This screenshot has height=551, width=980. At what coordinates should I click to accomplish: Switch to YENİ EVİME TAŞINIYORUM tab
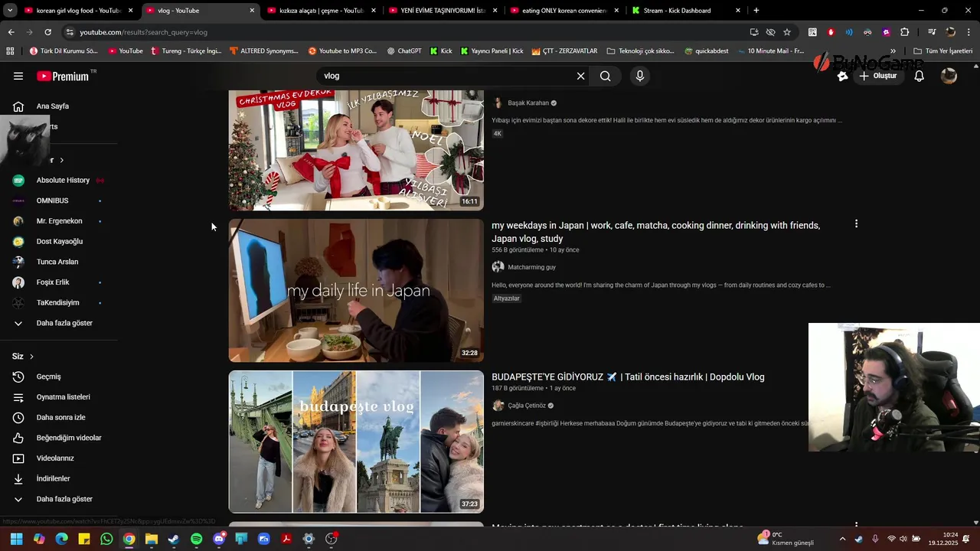442,11
